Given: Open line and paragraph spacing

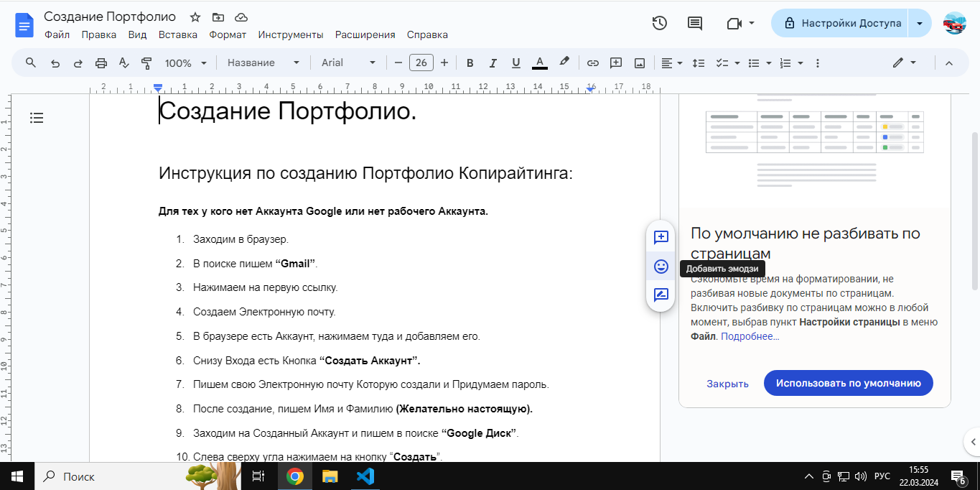Looking at the screenshot, I should click(x=699, y=63).
